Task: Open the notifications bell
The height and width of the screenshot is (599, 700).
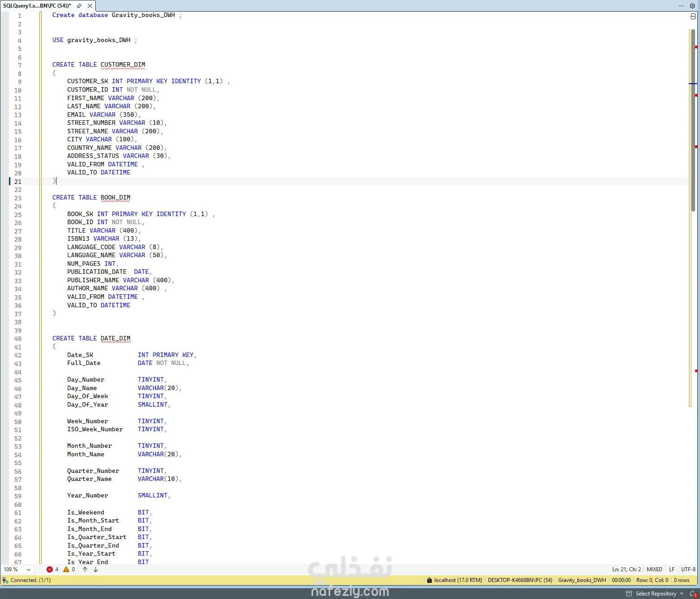Action: pos(693,594)
